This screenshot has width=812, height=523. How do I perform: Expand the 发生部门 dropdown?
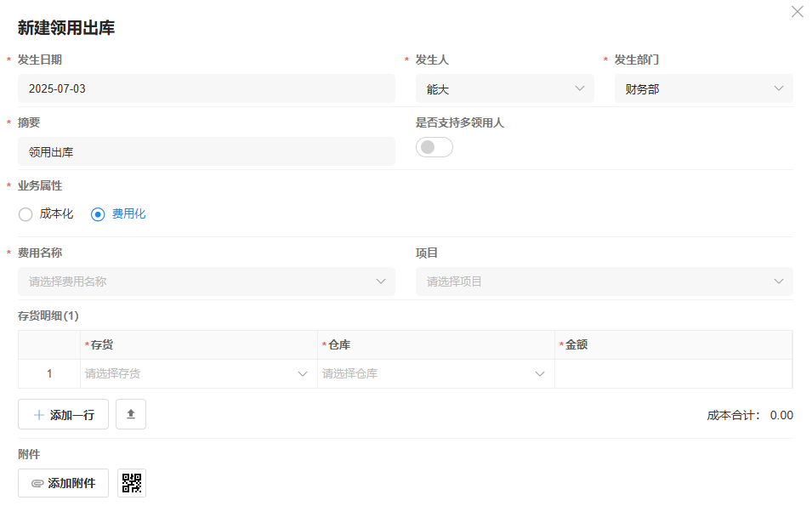(703, 88)
